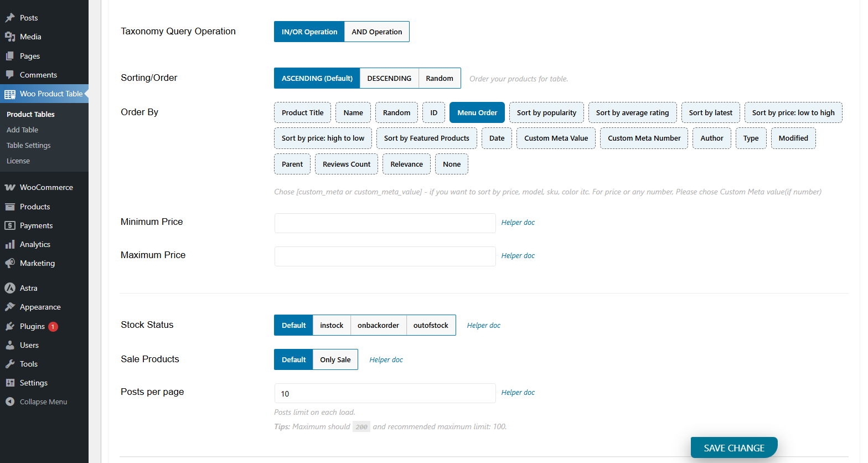This screenshot has height=463, width=868.
Task: Click the Minimum Price input field
Action: (x=385, y=223)
